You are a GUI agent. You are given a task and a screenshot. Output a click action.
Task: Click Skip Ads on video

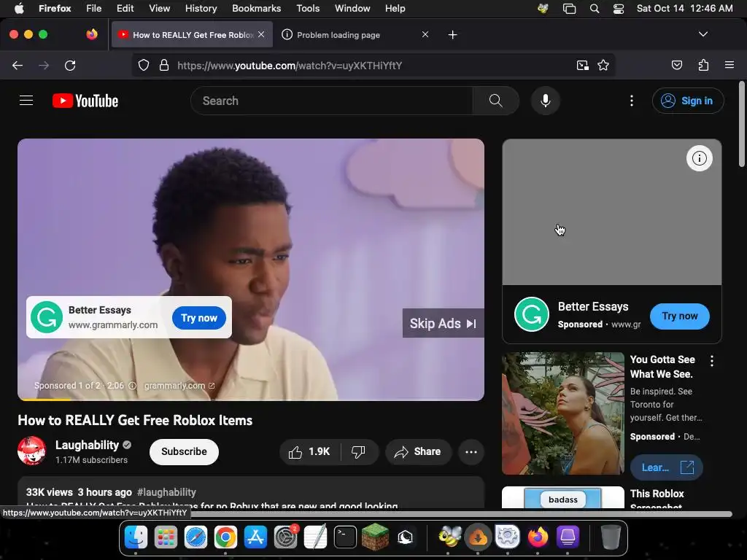tap(443, 323)
